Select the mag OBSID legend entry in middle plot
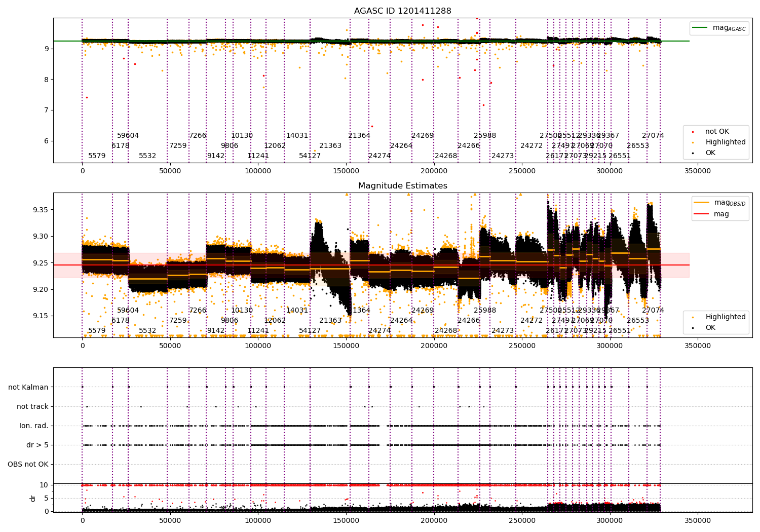 719,203
